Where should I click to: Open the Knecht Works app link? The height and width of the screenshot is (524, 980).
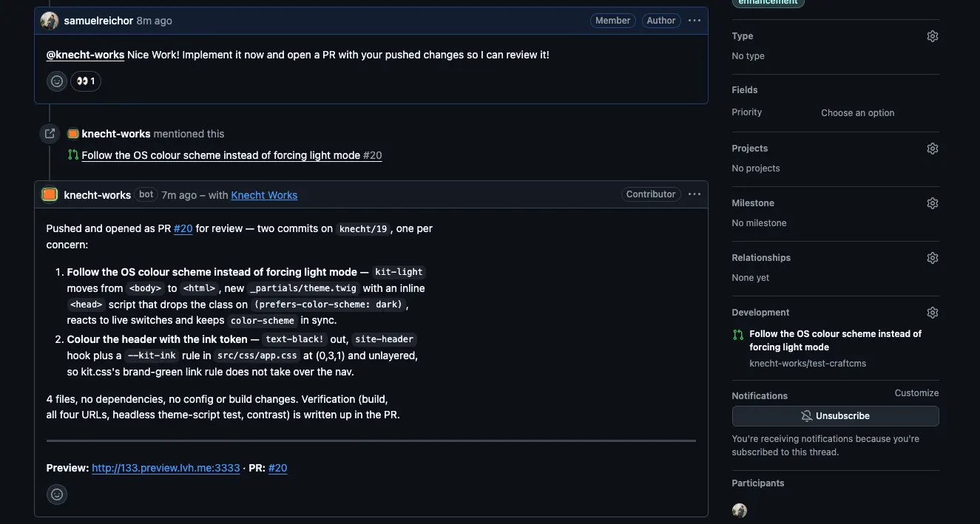[x=264, y=195]
